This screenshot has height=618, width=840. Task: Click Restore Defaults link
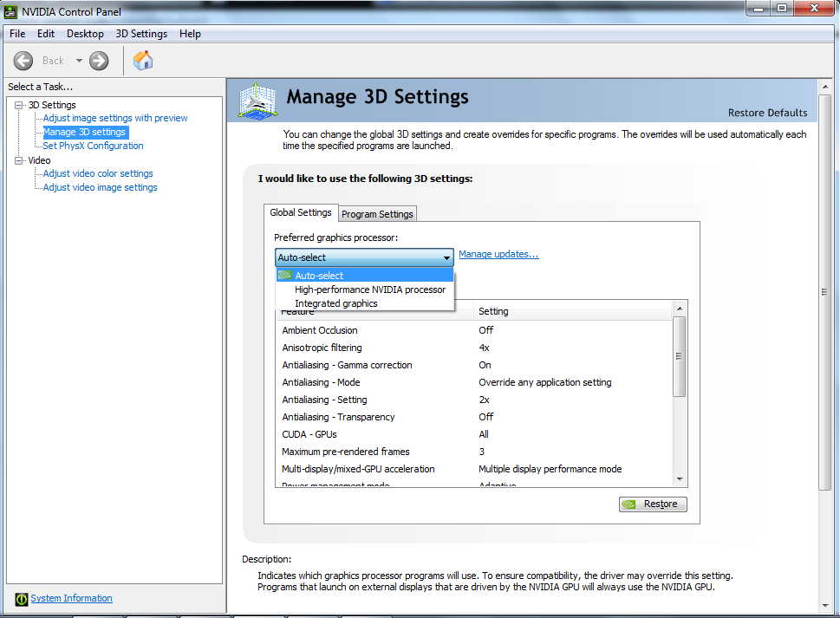point(767,113)
